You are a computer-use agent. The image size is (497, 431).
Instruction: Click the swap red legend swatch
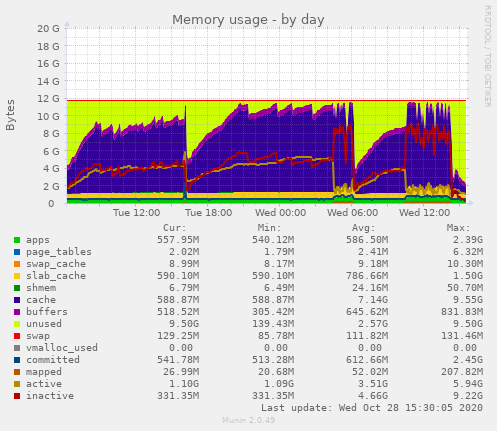click(x=17, y=336)
